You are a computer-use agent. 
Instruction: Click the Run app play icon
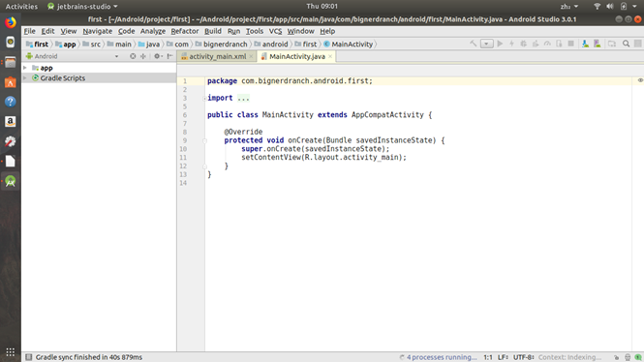coord(500,44)
